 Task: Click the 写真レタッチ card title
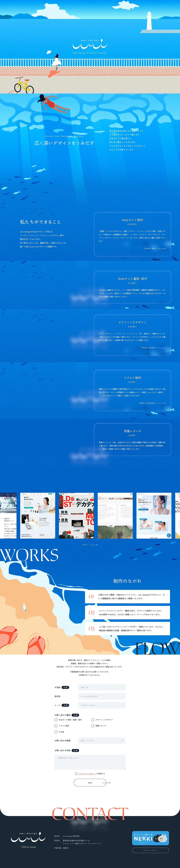(x=132, y=431)
